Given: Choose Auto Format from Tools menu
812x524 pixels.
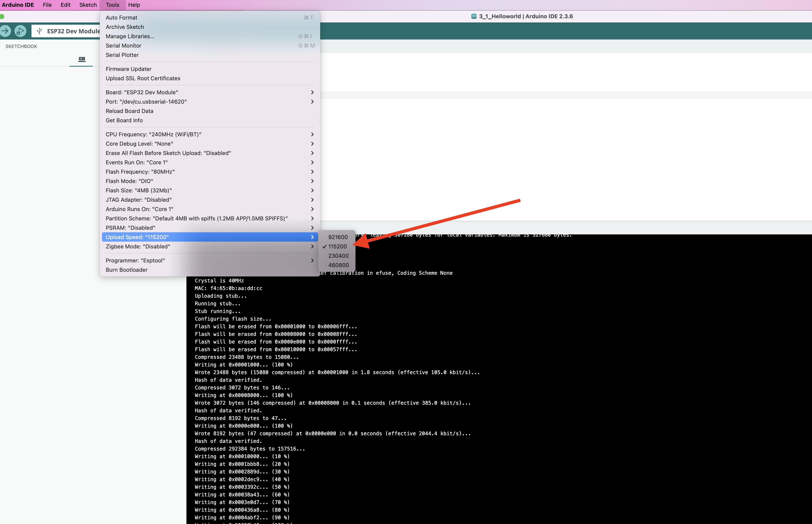Looking at the screenshot, I should point(210,18).
